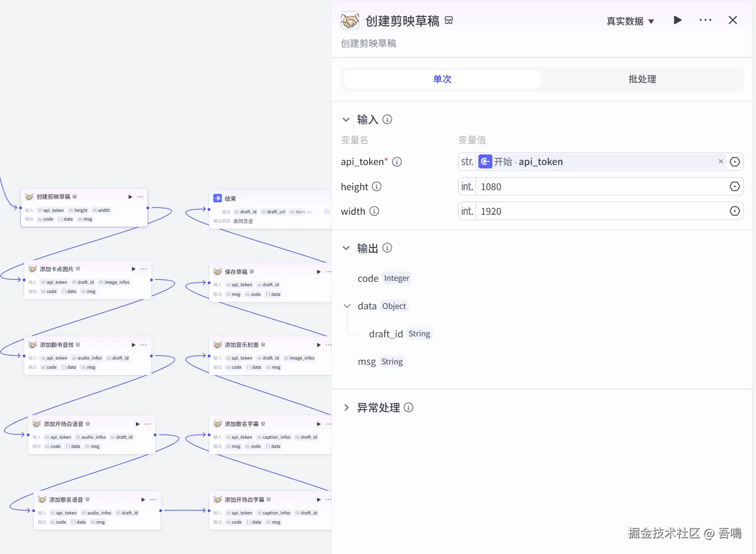Show info for api_token variable

click(397, 162)
